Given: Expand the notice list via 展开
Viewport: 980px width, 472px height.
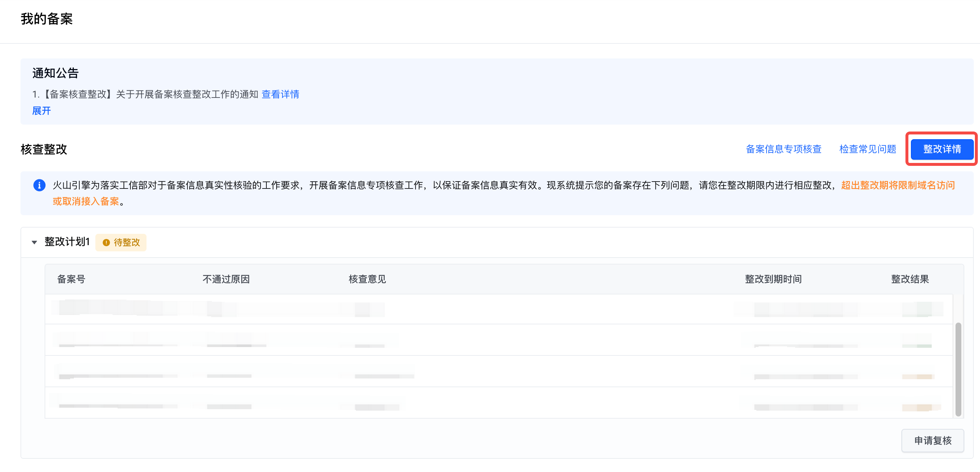Looking at the screenshot, I should click(x=41, y=111).
